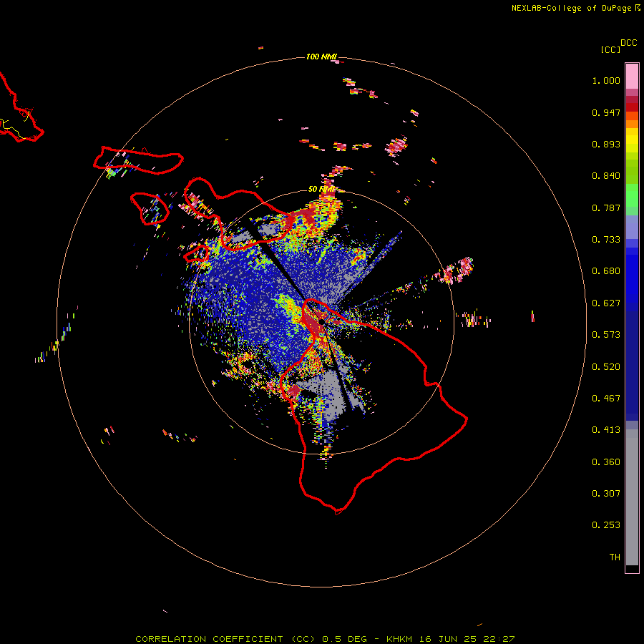
Task: Click the 22:27 timestamp
Action: [x=500, y=639]
